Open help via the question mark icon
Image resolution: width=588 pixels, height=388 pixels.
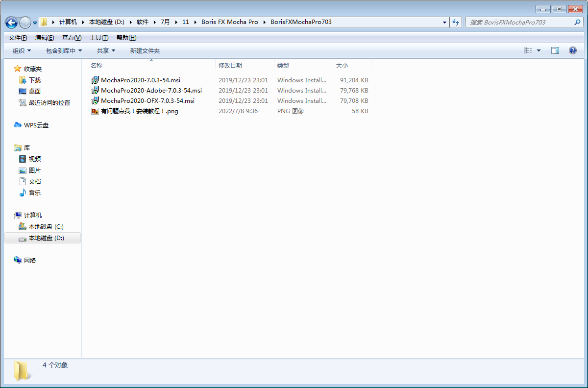(x=572, y=50)
